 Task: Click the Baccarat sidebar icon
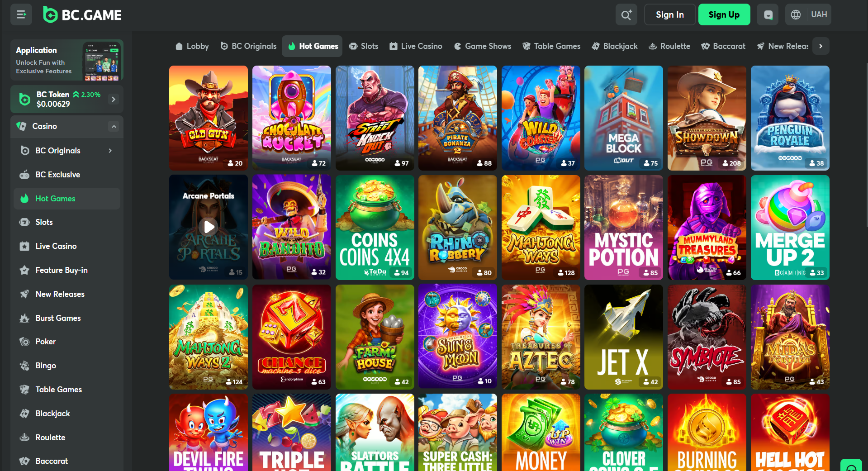point(25,461)
